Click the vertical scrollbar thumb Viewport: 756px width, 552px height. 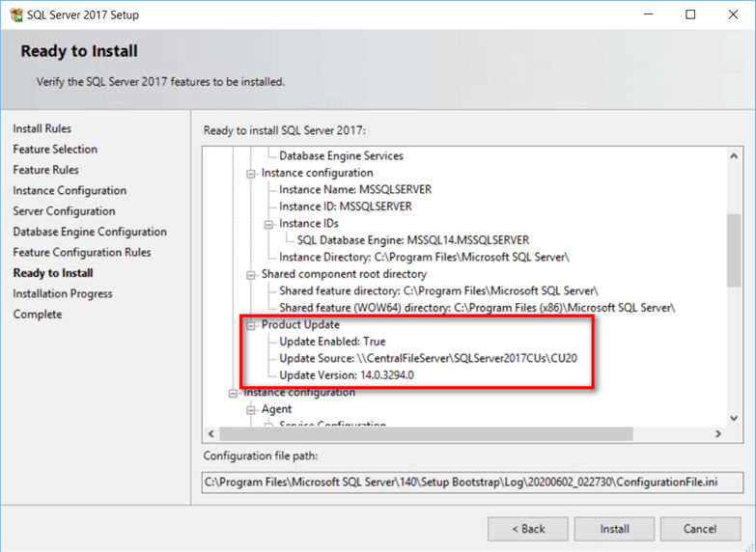pos(734,251)
